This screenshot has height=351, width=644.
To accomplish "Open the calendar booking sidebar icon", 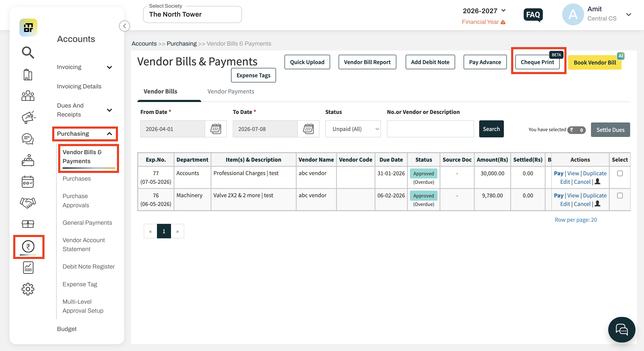I will pos(28,182).
